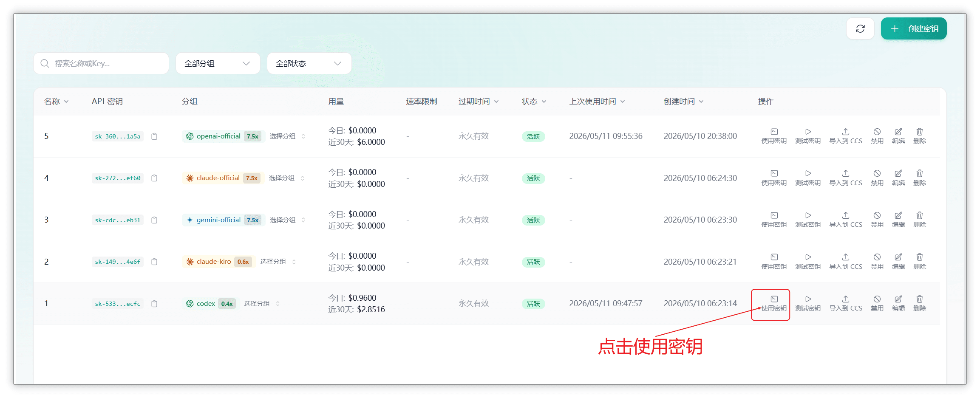Copy the sk-cdc...eb31 key
This screenshot has width=980, height=398.
tap(154, 220)
